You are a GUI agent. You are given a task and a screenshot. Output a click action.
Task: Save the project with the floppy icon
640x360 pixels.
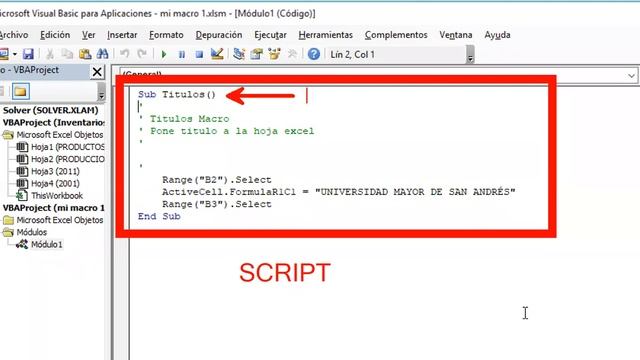point(28,54)
